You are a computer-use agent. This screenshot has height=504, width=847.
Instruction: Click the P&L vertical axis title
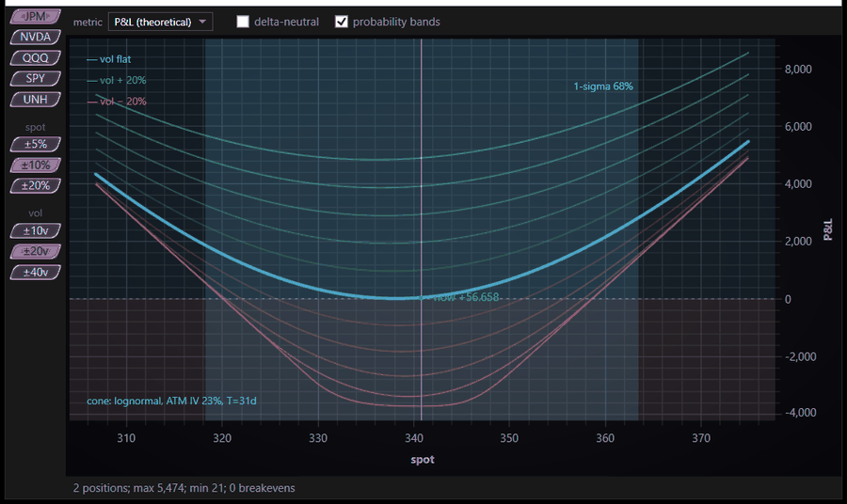(827, 229)
